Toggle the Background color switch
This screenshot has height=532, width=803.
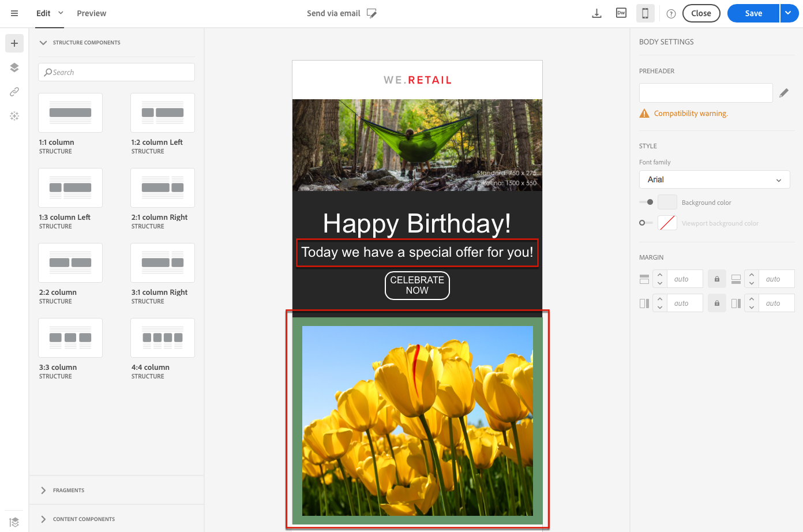[x=646, y=202]
